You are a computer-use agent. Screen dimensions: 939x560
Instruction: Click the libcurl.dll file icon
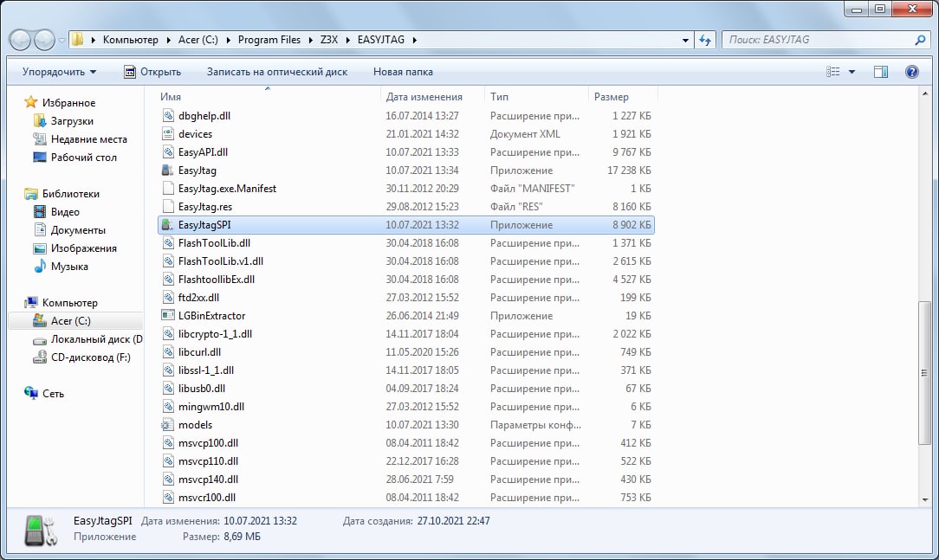168,352
